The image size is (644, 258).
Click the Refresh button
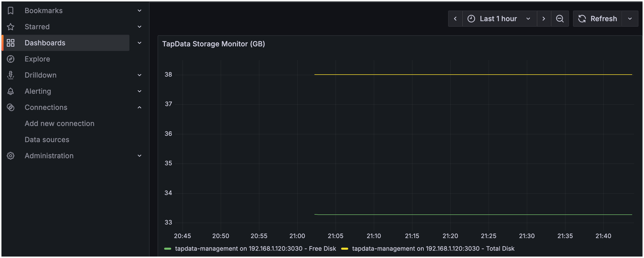coord(597,18)
